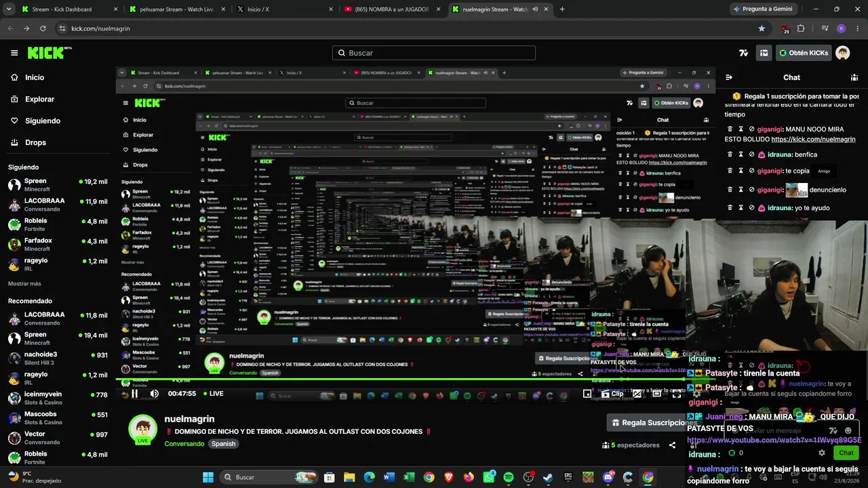Mute the nuelmagrin tab audio in Chrome
Screen dimensions: 868x488
pyautogui.click(x=535, y=9)
